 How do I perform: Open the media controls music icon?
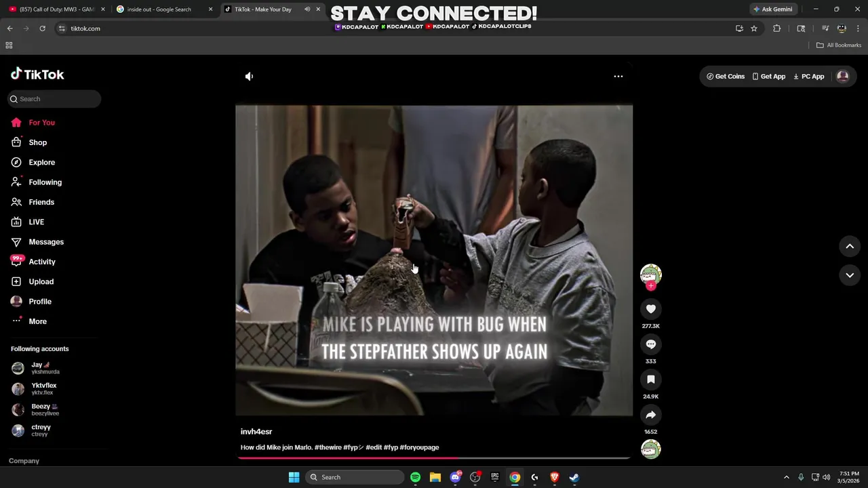pyautogui.click(x=825, y=28)
